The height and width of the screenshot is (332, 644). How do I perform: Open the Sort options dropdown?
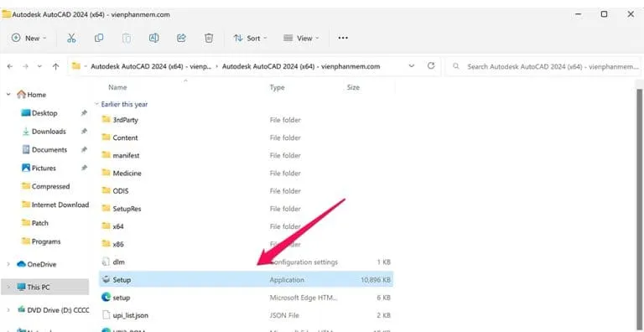point(250,39)
